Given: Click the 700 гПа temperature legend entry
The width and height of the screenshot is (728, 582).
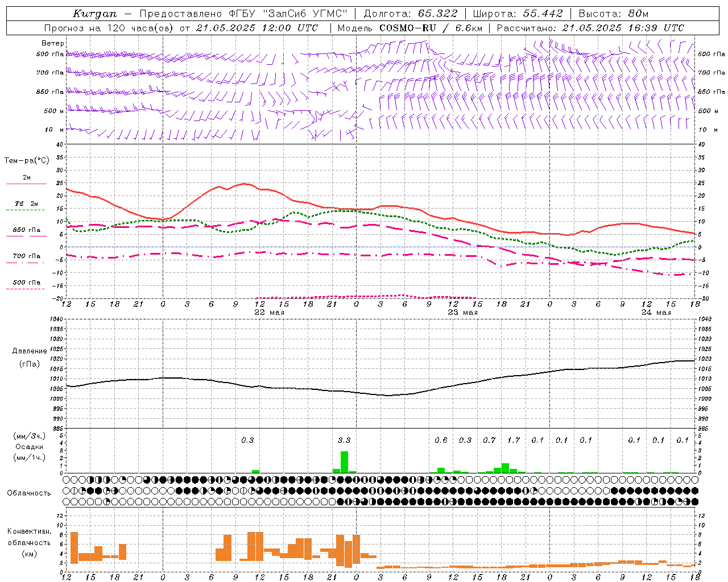Looking at the screenshot, I should 27,256.
